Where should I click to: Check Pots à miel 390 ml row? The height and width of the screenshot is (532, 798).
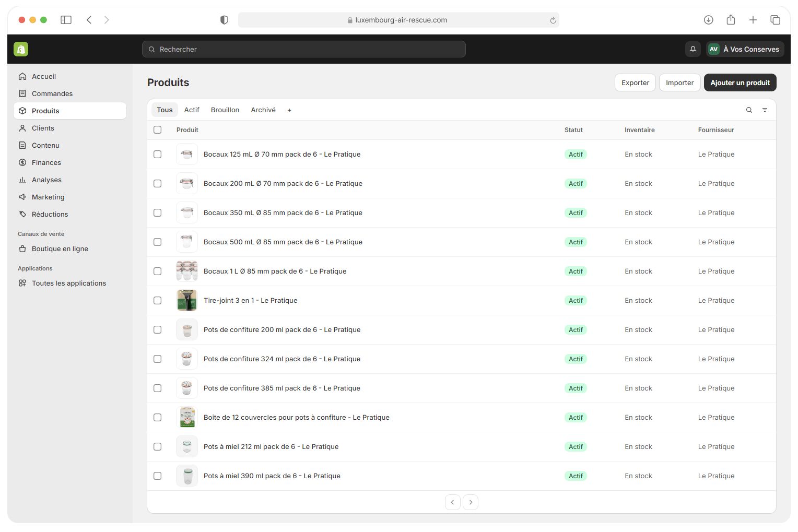coord(158,476)
